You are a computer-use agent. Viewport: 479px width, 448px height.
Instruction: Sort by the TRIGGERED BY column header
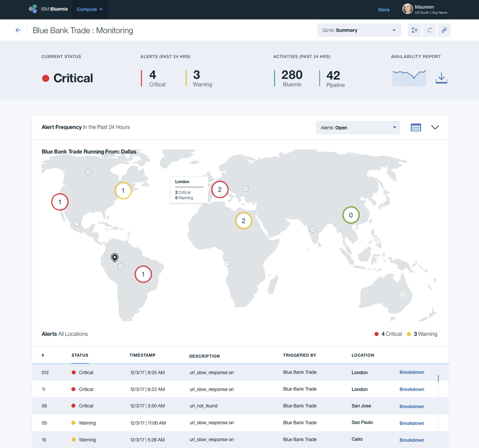(300, 355)
